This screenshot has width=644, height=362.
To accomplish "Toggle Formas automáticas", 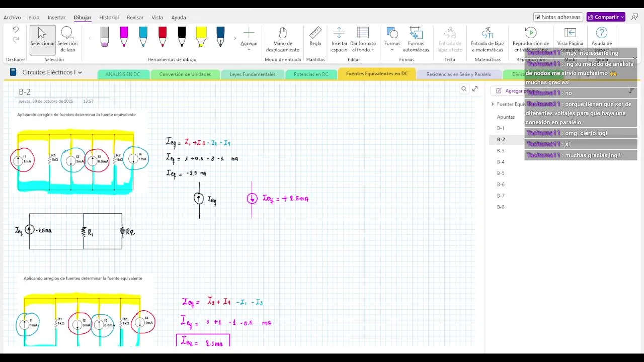I will (416, 39).
